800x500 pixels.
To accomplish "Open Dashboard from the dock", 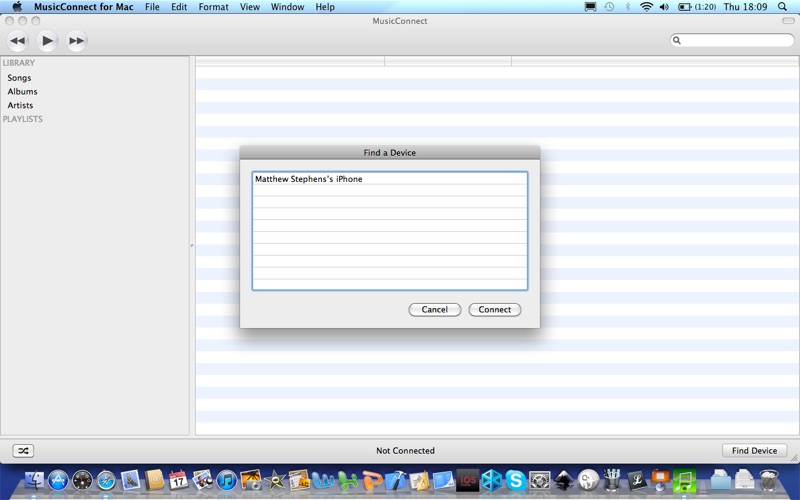I will pyautogui.click(x=82, y=480).
